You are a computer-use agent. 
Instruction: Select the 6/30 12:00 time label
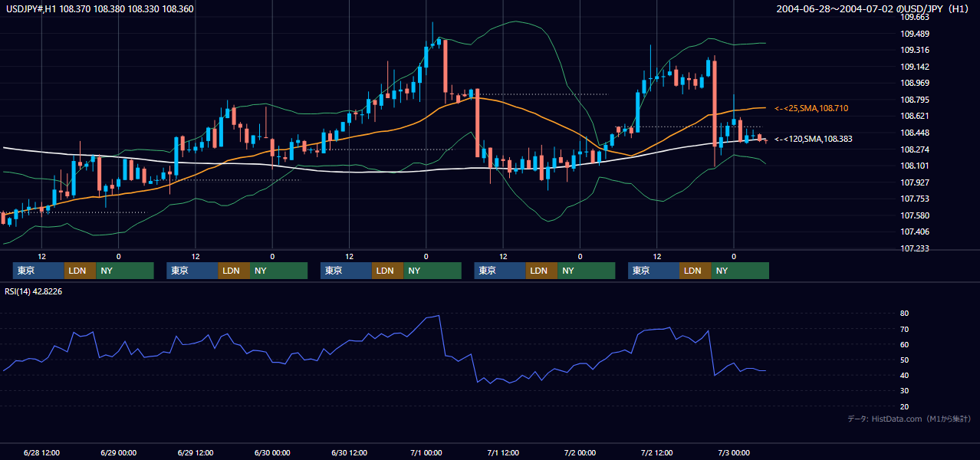(x=350, y=452)
